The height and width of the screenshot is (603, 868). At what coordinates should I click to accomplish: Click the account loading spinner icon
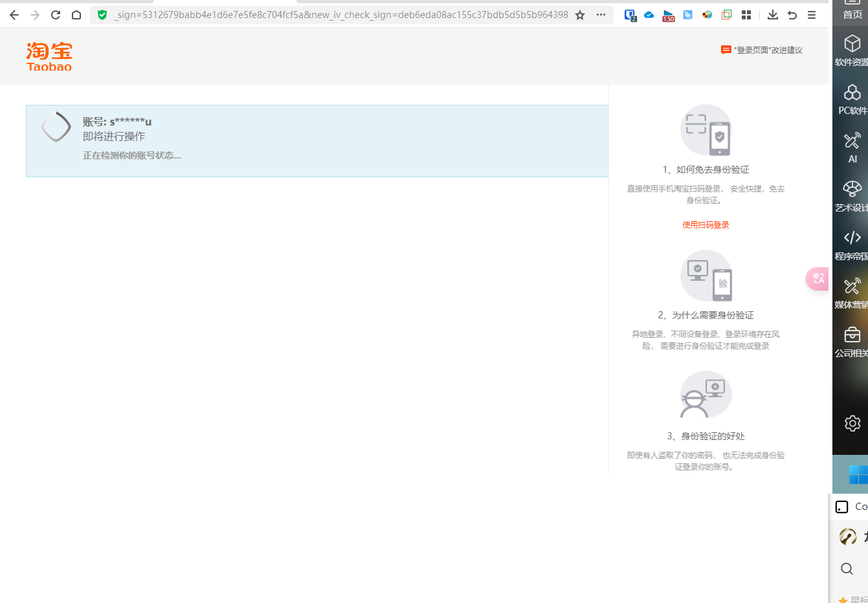[56, 127]
